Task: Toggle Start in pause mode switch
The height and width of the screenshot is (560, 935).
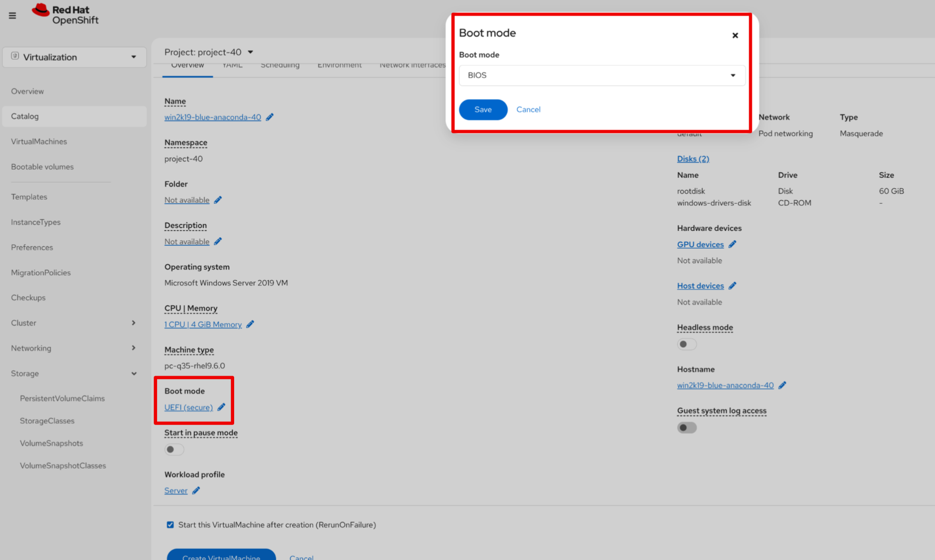Action: [174, 449]
